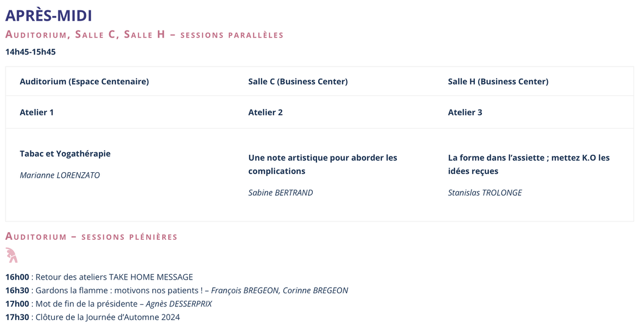Select the sessions plénières heading
The width and height of the screenshot is (644, 327).
pos(91,237)
